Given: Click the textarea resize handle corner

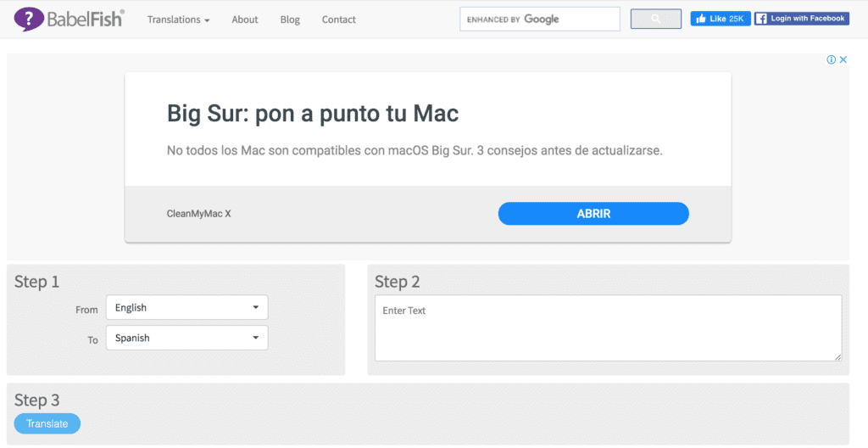Looking at the screenshot, I should click(838, 357).
